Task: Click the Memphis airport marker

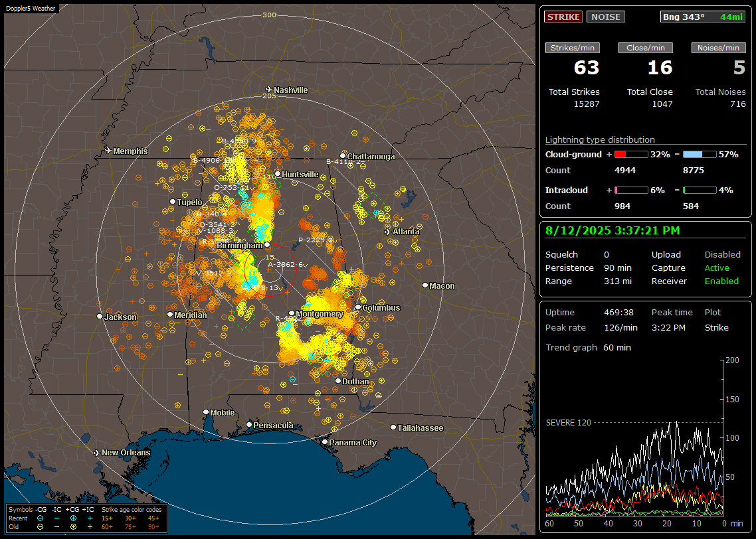Action: point(108,151)
